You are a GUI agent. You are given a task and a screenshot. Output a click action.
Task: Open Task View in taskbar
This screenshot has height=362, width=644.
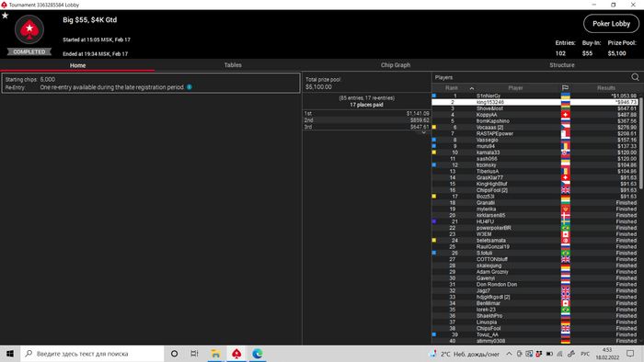194,354
